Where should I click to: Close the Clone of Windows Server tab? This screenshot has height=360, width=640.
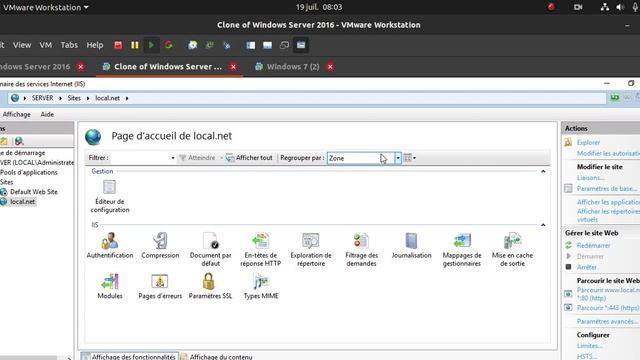pyautogui.click(x=233, y=67)
